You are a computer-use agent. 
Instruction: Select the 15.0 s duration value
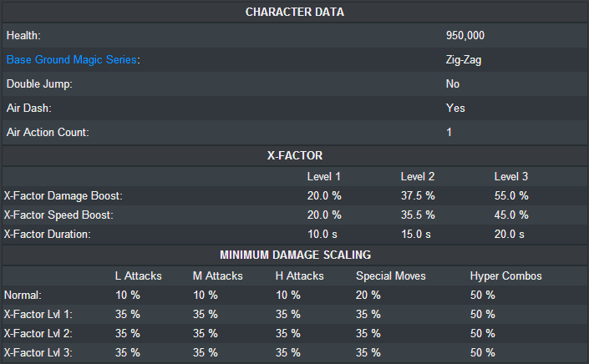pyautogui.click(x=415, y=235)
